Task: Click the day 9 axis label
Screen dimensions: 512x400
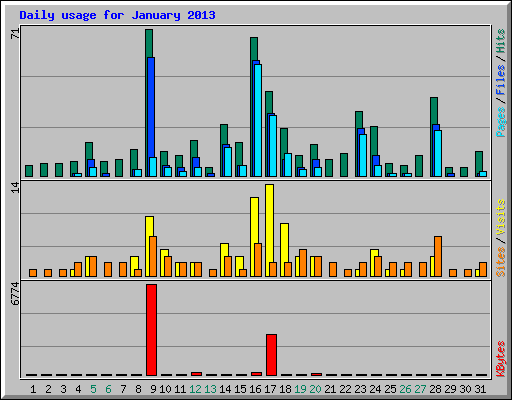Action: click(x=153, y=389)
